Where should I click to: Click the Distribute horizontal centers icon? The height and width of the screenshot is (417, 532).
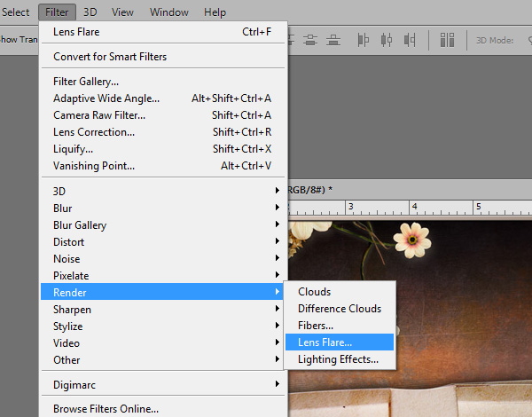[x=387, y=40]
